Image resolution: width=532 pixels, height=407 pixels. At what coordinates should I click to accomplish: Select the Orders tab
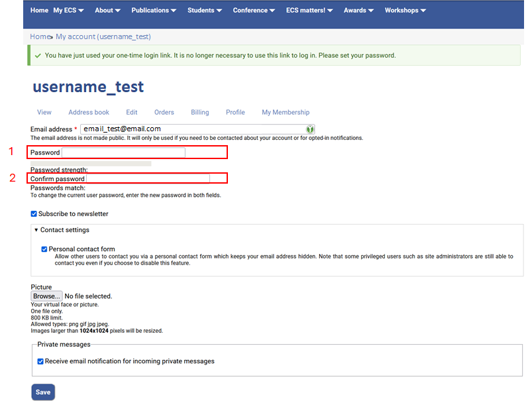(164, 113)
